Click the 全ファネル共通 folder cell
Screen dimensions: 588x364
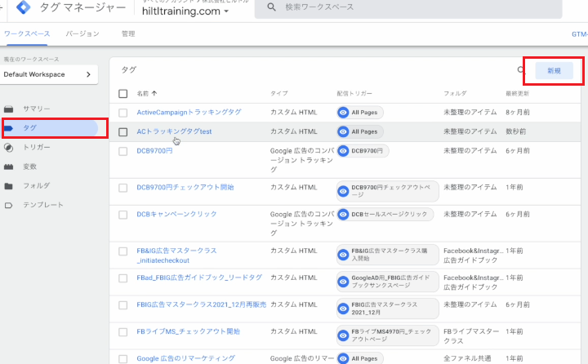(x=467, y=358)
